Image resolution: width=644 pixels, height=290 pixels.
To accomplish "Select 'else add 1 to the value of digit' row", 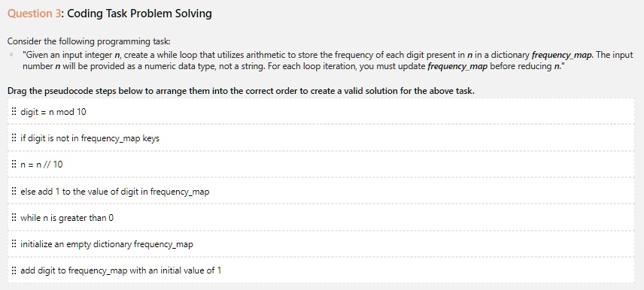I will (321, 191).
